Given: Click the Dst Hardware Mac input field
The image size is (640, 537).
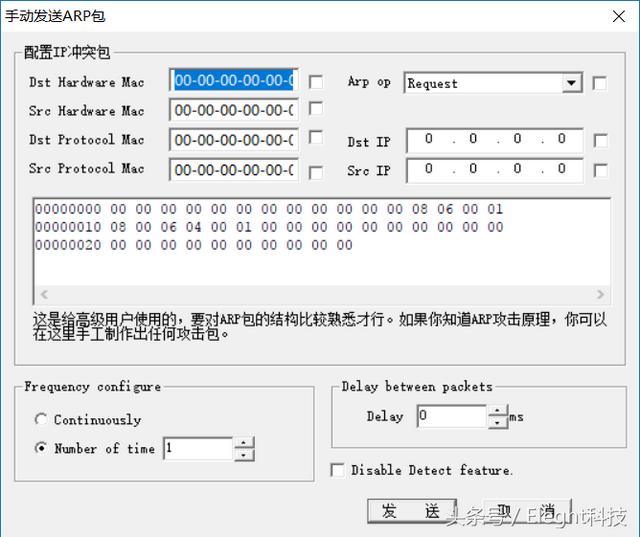Looking at the screenshot, I should click(x=234, y=80).
